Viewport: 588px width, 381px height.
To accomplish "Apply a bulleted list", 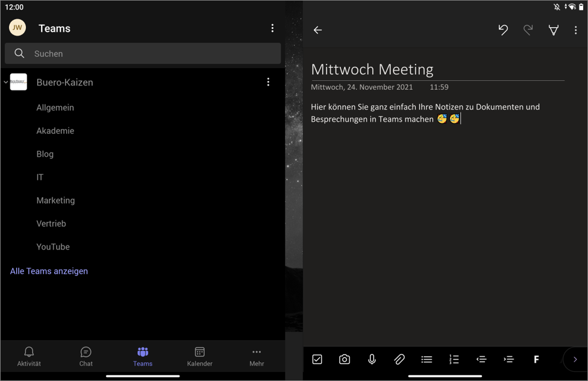I will (427, 359).
